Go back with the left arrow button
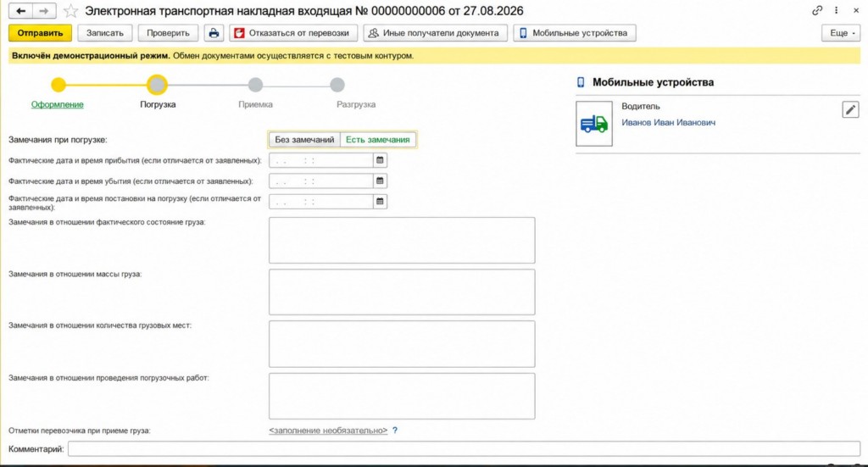The image size is (868, 467). pos(21,11)
